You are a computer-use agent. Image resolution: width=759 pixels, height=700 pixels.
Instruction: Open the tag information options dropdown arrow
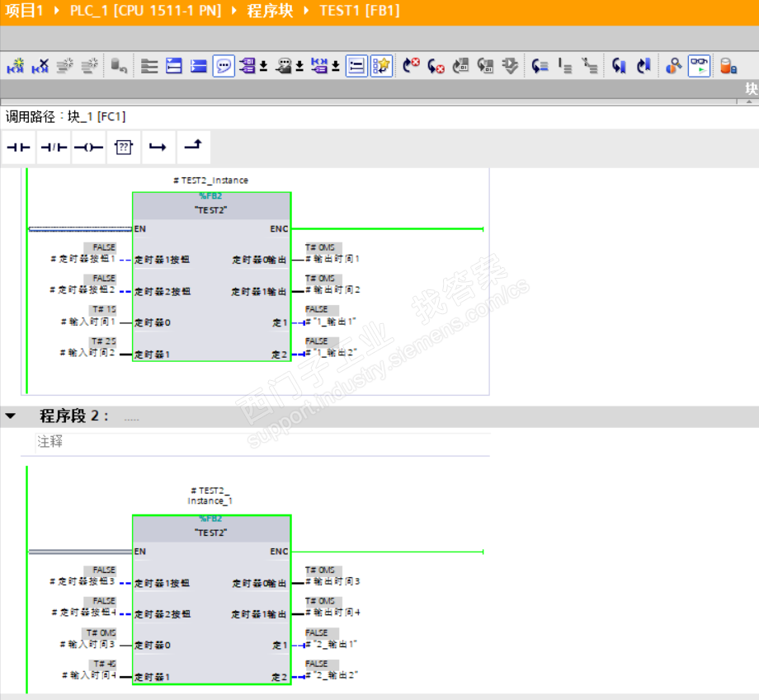(299, 66)
